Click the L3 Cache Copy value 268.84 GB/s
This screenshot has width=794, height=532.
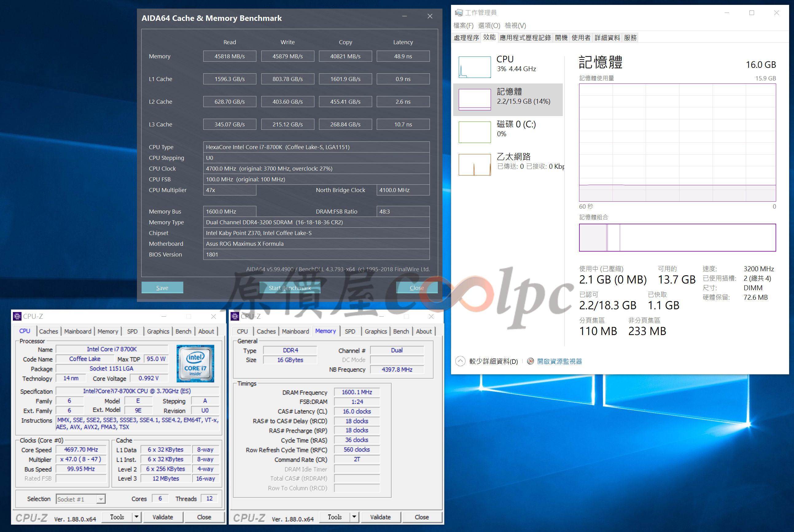[345, 125]
